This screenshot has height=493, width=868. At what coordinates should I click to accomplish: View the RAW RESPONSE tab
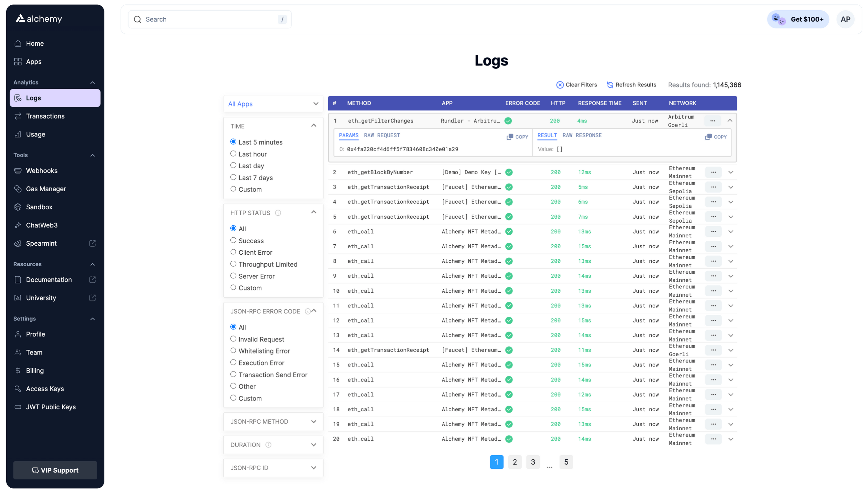(582, 135)
